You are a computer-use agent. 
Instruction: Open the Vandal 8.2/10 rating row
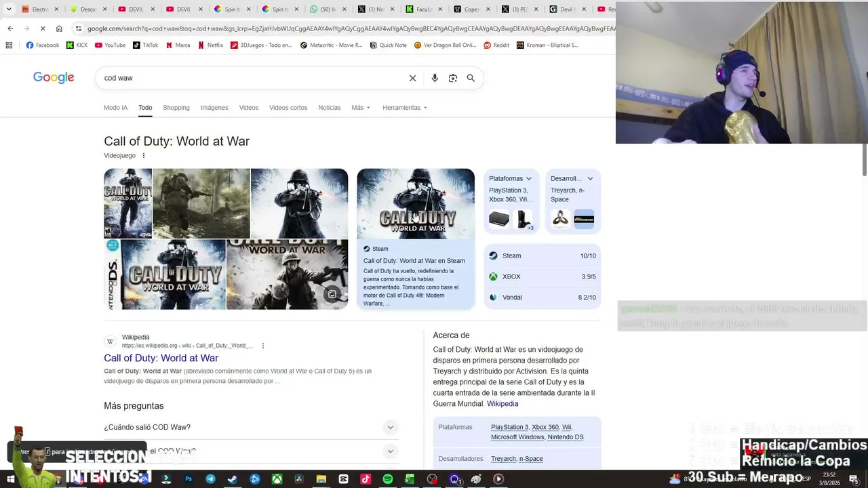tap(542, 298)
